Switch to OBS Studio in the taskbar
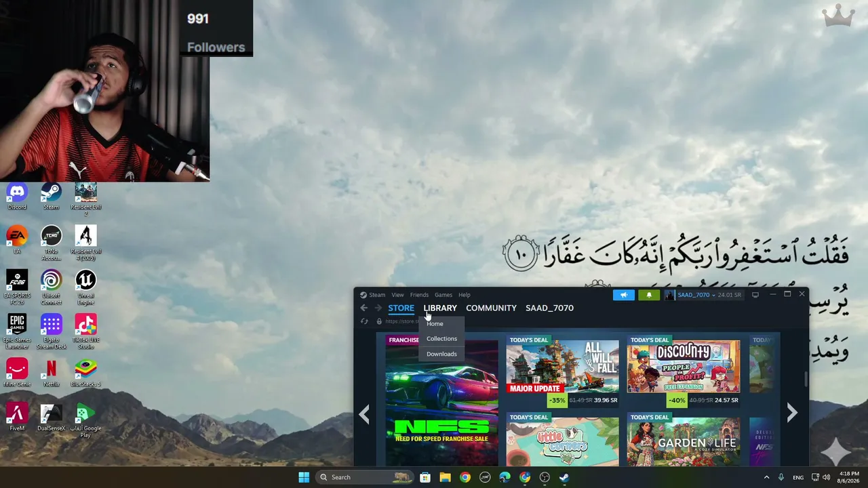The image size is (868, 488). coord(545,477)
